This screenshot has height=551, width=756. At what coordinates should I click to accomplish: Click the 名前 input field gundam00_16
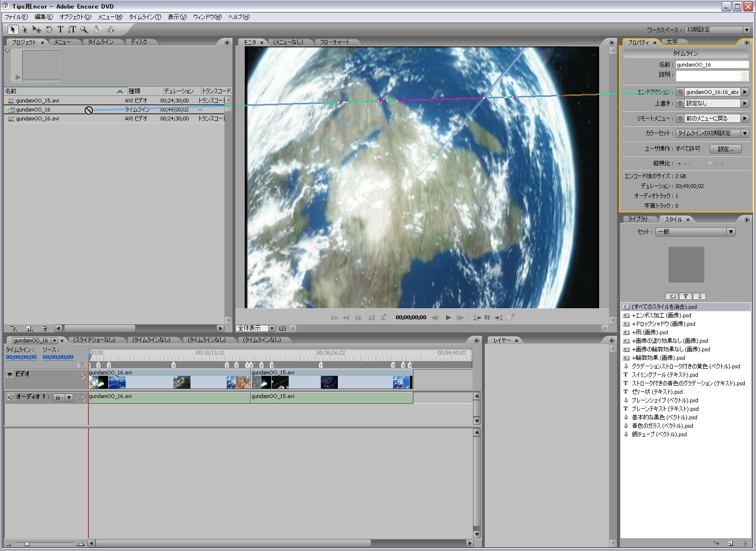712,65
